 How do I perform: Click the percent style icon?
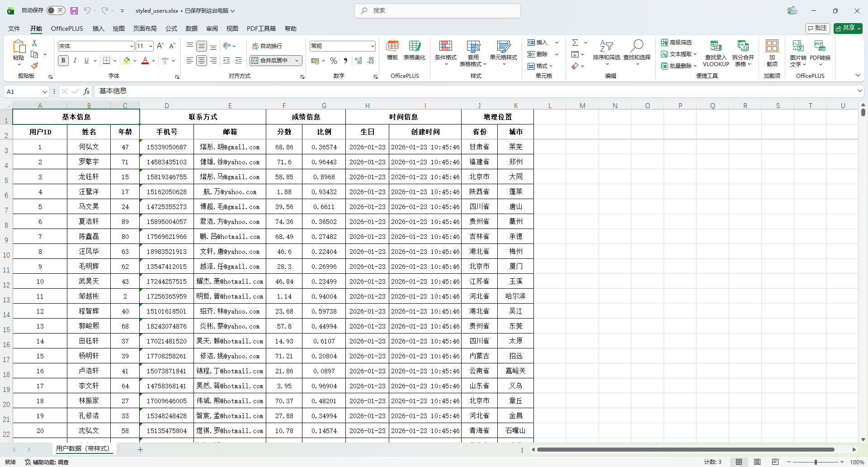pos(334,61)
